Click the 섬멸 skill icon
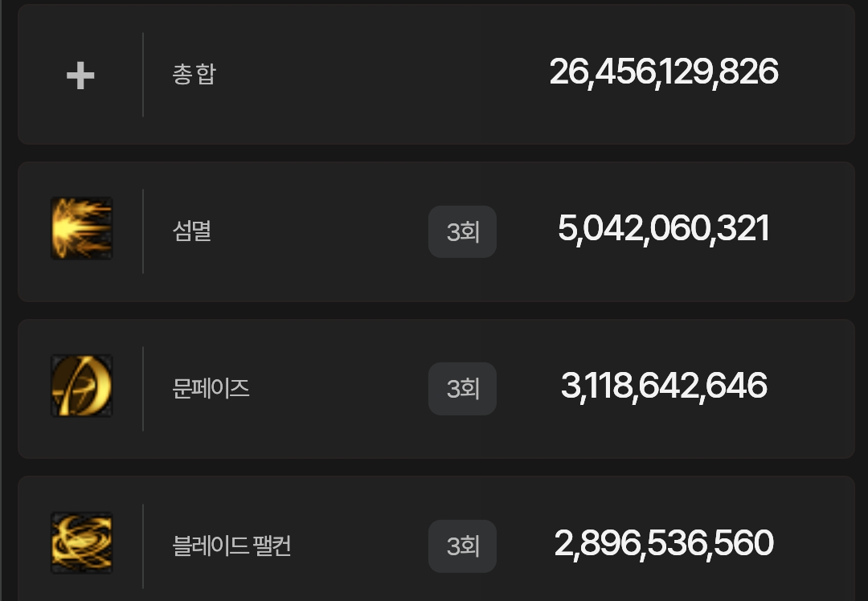Screen dimensions: 868x601 pyautogui.click(x=81, y=228)
